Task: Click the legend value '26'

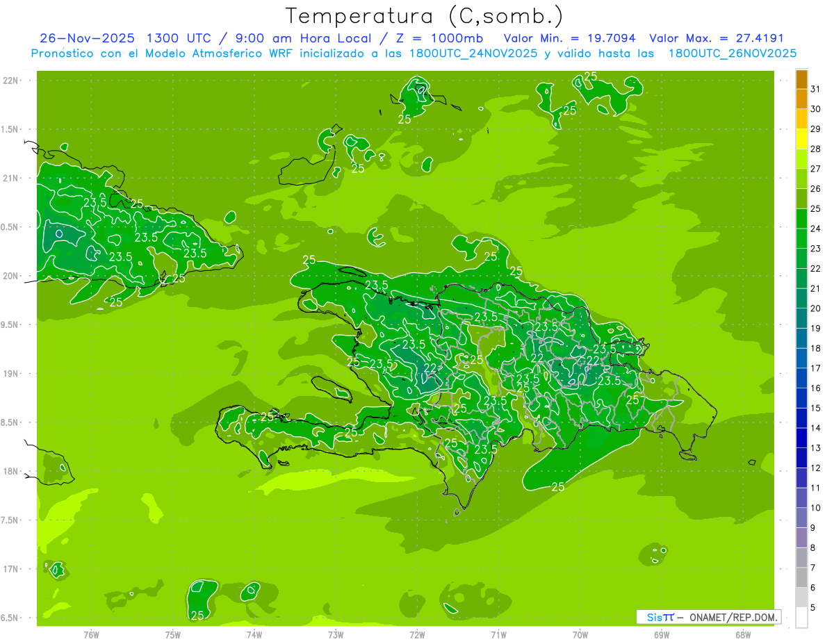Action: pos(816,189)
